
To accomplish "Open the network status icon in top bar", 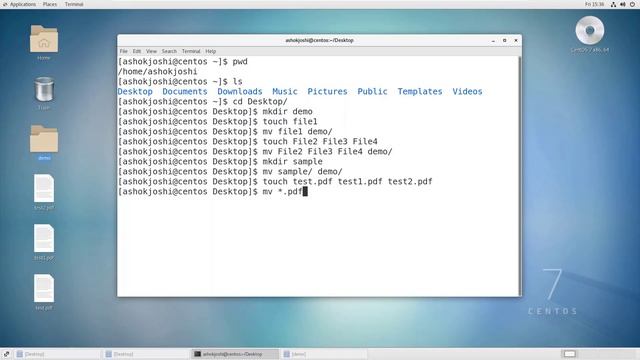I will point(613,4).
